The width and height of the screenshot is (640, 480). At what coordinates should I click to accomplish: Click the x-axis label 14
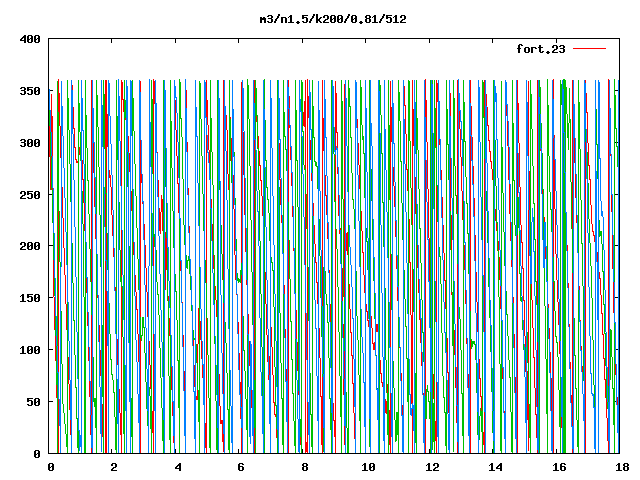[496, 467]
